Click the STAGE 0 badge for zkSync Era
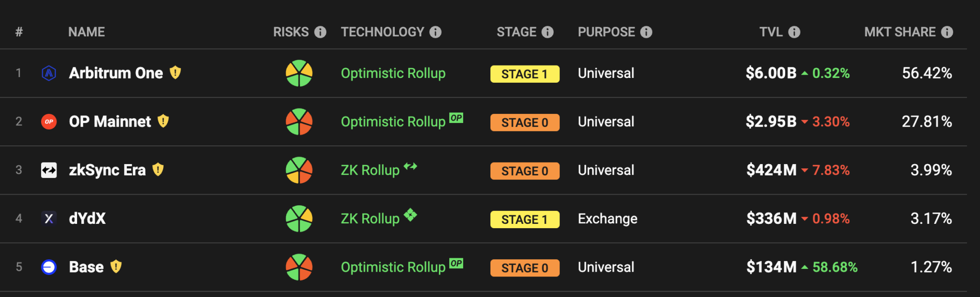This screenshot has width=980, height=297. (525, 171)
